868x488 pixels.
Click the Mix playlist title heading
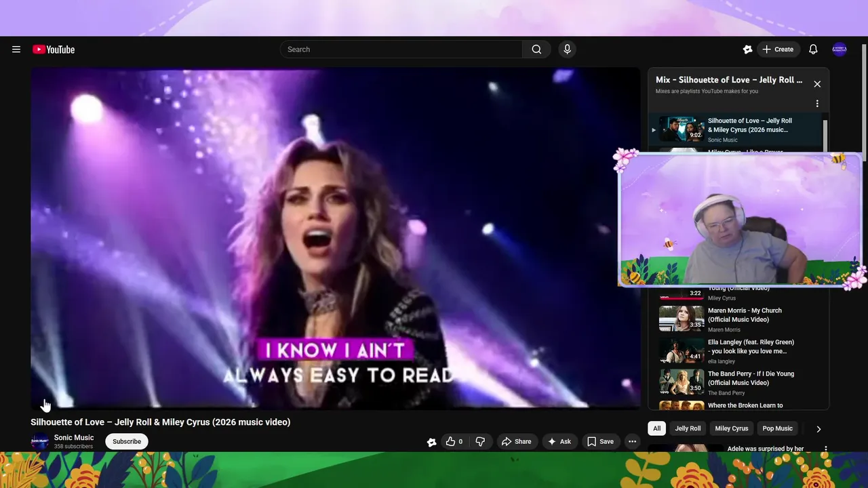[729, 80]
